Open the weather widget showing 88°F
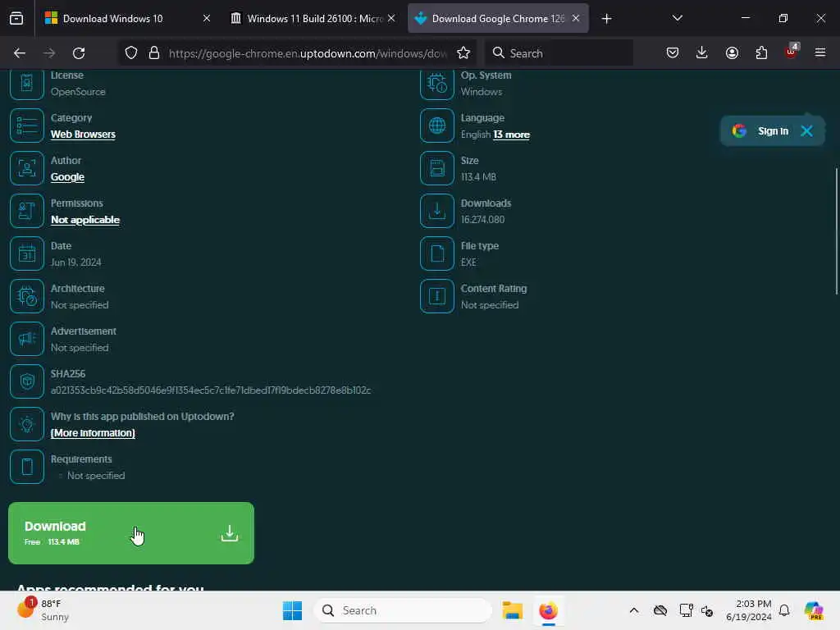Screen dimensions: 840x630 43,610
